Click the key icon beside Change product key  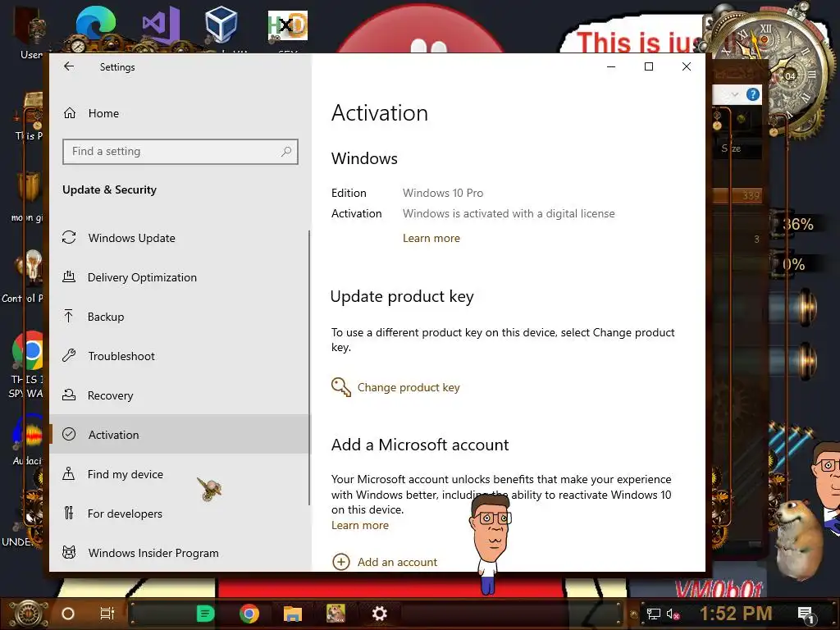pos(341,387)
